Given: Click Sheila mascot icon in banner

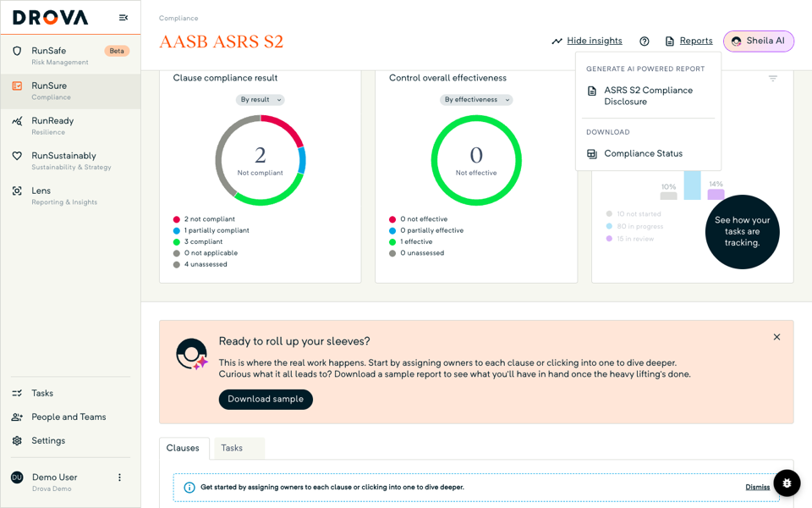Looking at the screenshot, I should pyautogui.click(x=192, y=354).
